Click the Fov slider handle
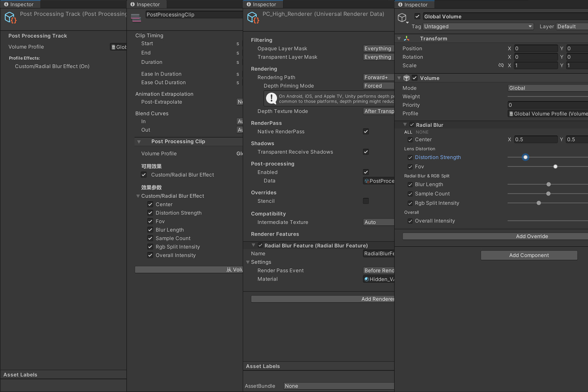588x392 pixels. 555,167
